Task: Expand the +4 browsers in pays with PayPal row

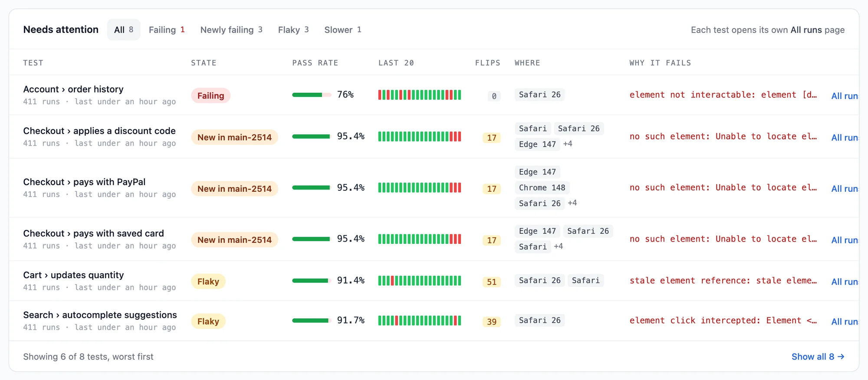Action: tap(572, 203)
